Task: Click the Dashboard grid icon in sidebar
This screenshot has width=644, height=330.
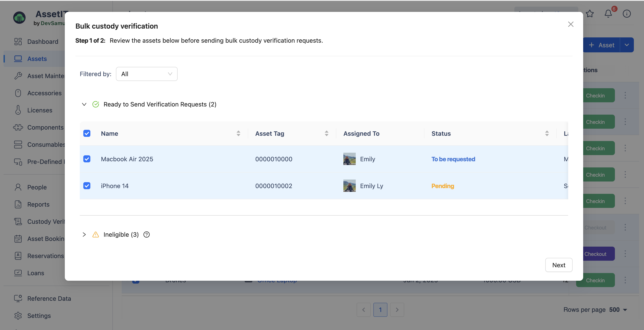Action: coord(18,41)
